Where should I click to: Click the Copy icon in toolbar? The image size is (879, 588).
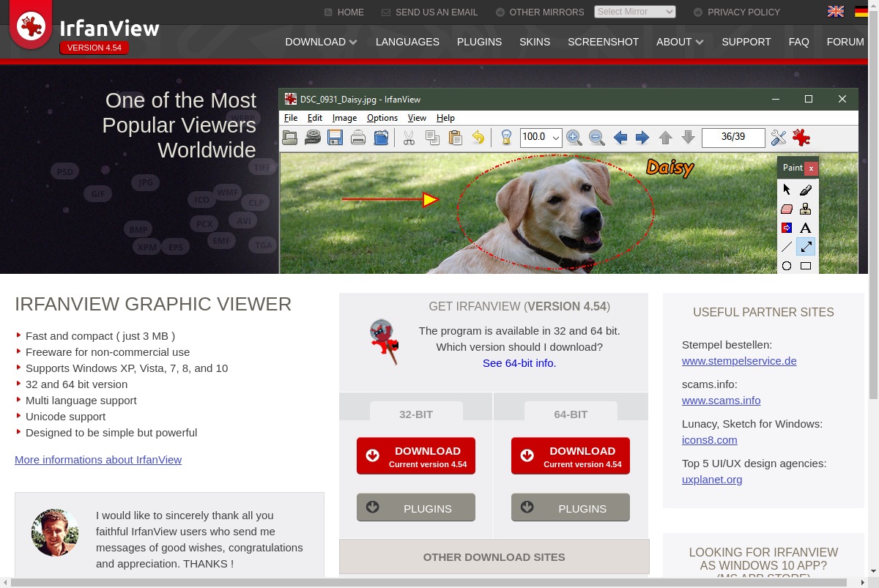(x=432, y=138)
